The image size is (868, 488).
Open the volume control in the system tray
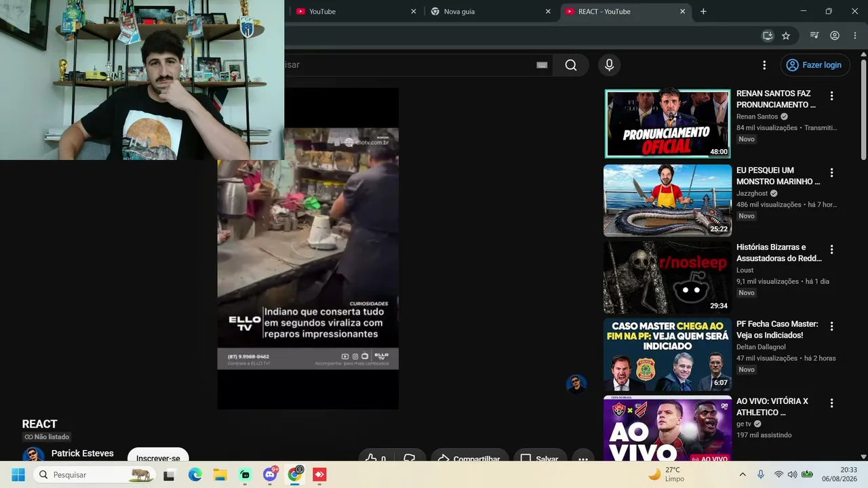pyautogui.click(x=792, y=474)
